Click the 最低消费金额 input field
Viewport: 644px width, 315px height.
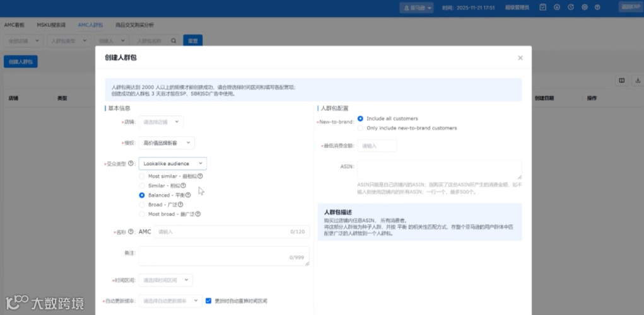pos(377,146)
